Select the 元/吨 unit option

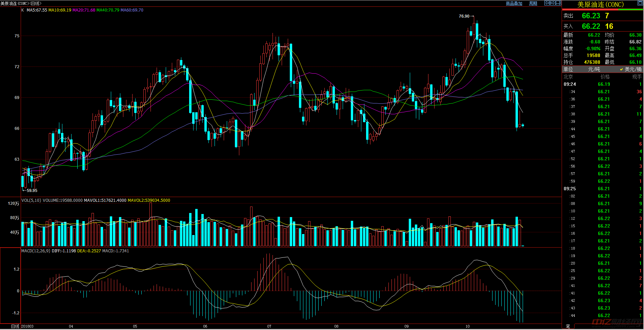tap(594, 69)
